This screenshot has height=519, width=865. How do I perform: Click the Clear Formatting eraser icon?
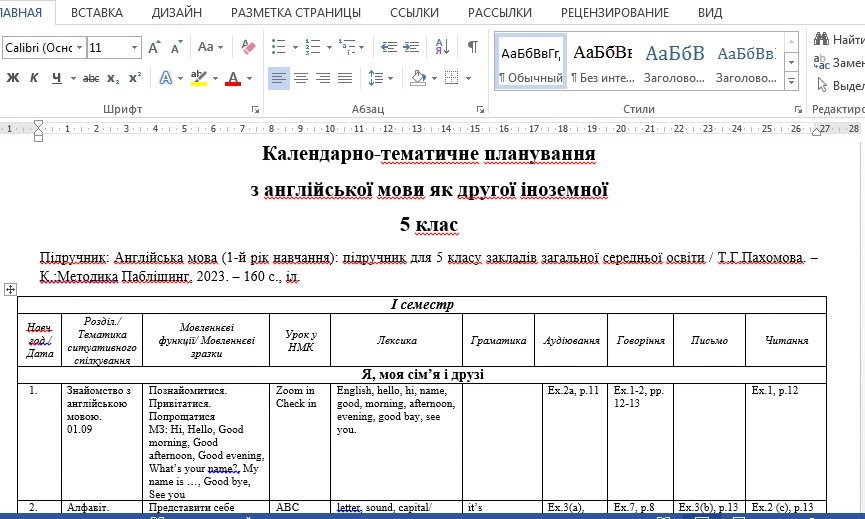[x=249, y=47]
